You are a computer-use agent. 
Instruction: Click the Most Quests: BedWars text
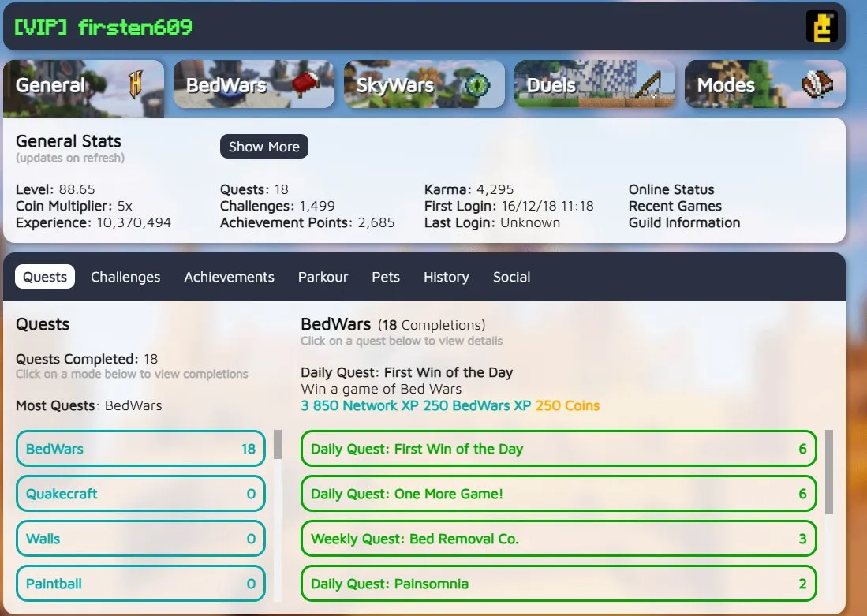pyautogui.click(x=88, y=405)
